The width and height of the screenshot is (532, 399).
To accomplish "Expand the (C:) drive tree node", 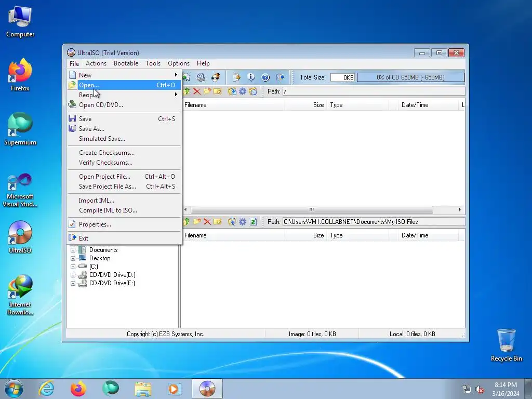I will point(73,267).
